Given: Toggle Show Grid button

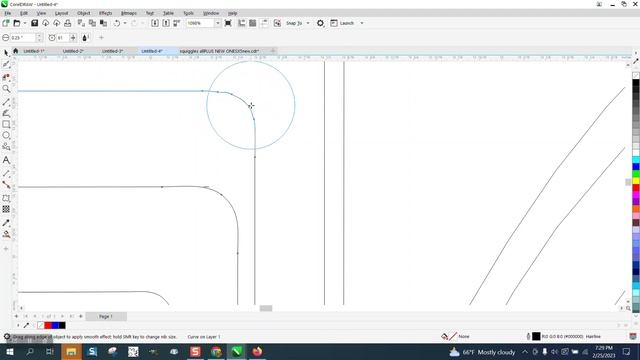Looking at the screenshot, I should [x=253, y=23].
